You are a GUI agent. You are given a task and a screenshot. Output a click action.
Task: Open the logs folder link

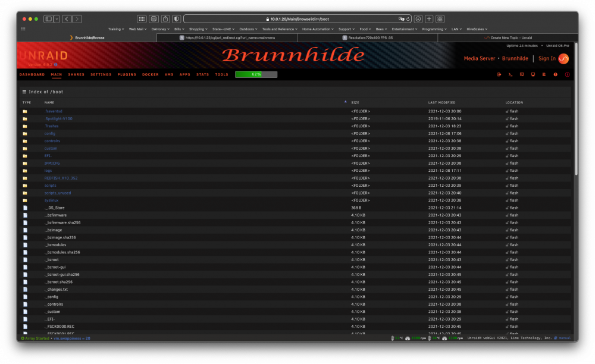coord(48,171)
